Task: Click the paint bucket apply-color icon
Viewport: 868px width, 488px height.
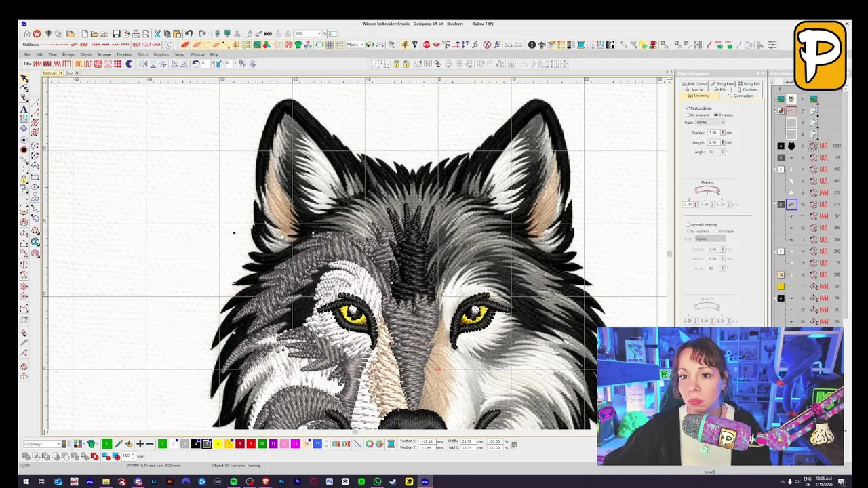Action: [129, 444]
